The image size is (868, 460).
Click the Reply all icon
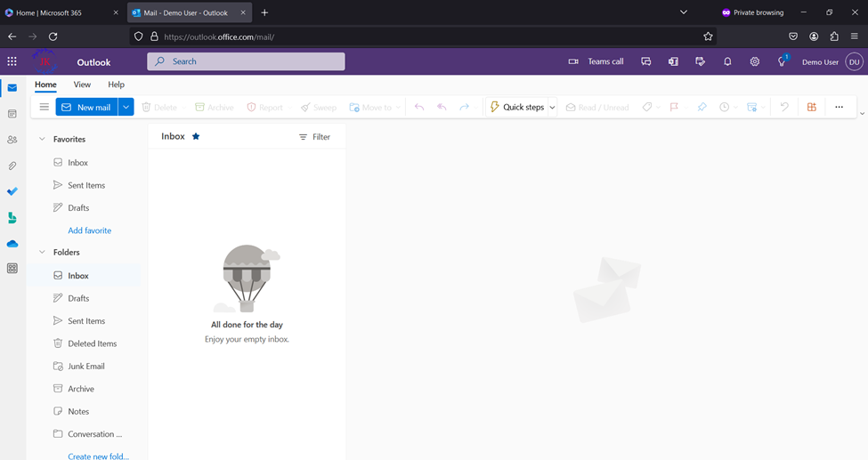tap(442, 107)
